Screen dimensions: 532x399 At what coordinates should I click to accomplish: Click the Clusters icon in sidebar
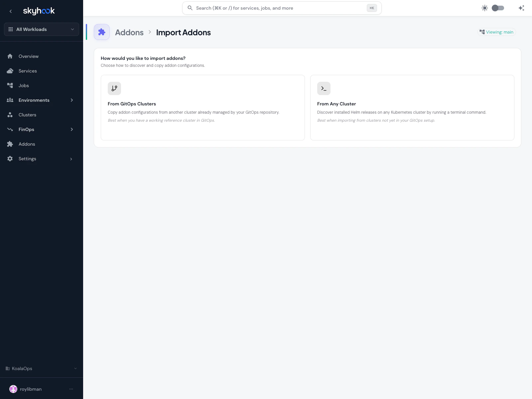point(10,115)
